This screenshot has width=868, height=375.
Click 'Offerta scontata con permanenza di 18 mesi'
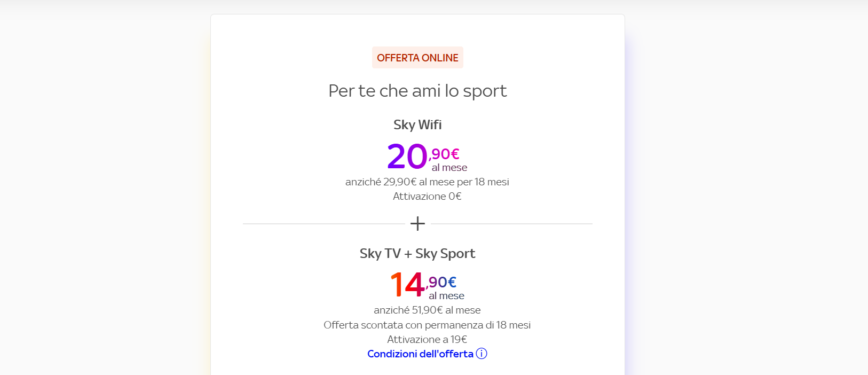tap(427, 325)
